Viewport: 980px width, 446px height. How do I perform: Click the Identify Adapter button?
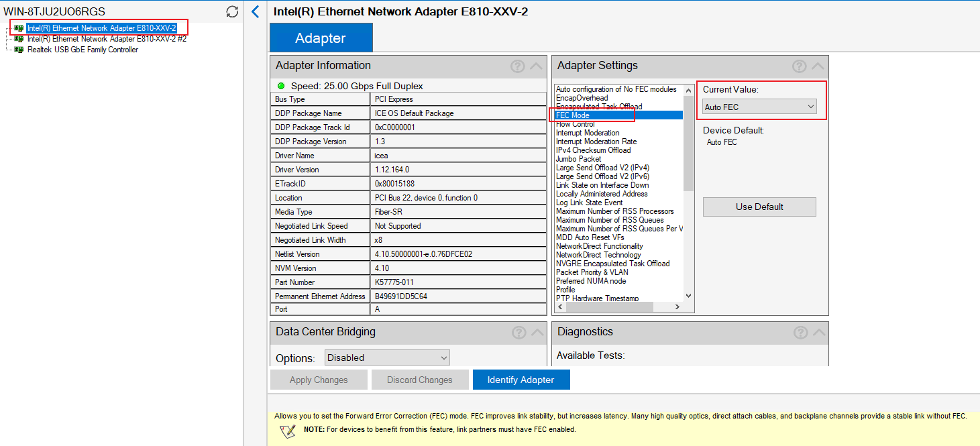pos(521,380)
